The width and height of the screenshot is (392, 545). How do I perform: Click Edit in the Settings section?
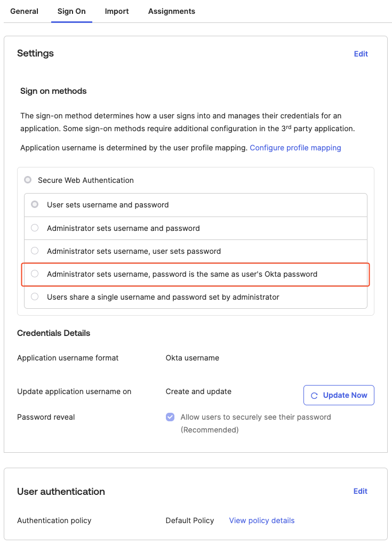(361, 54)
